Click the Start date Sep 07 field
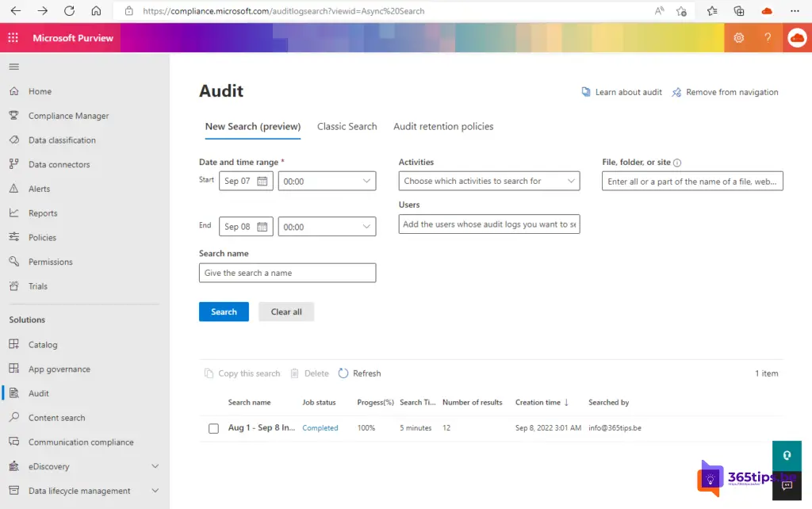812x509 pixels. coord(246,182)
